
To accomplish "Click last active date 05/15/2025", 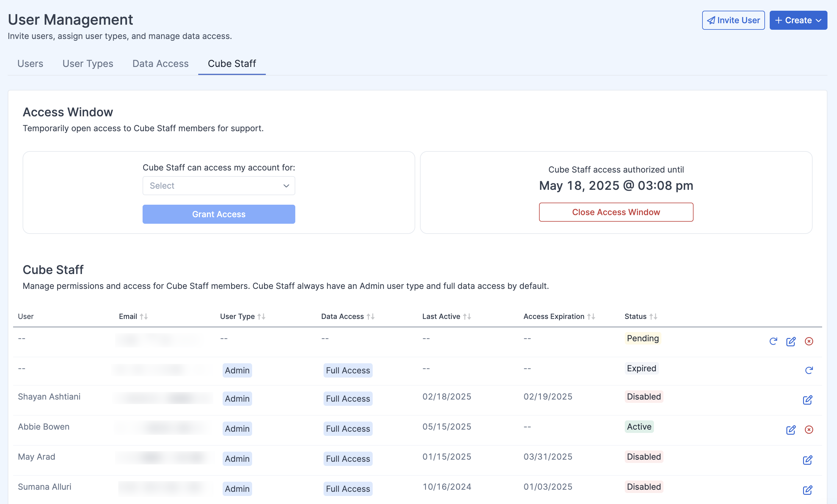I will pyautogui.click(x=447, y=427).
